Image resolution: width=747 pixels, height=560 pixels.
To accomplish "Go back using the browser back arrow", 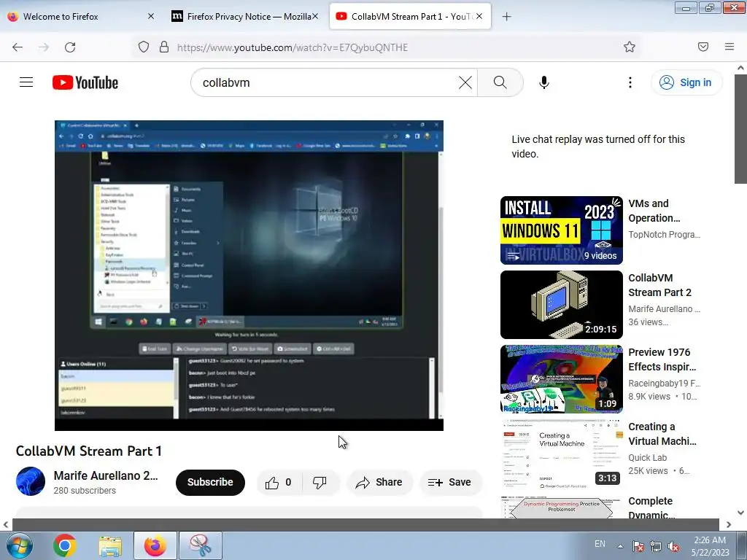I will tap(18, 47).
